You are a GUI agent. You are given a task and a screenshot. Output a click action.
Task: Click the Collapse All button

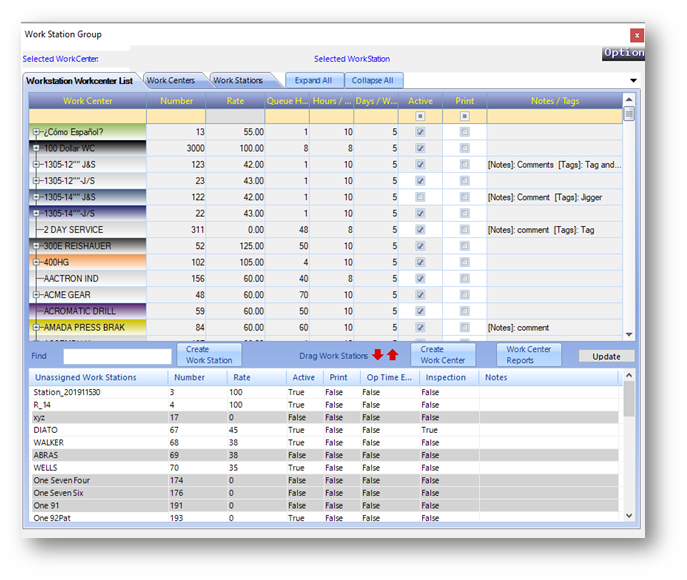(372, 81)
